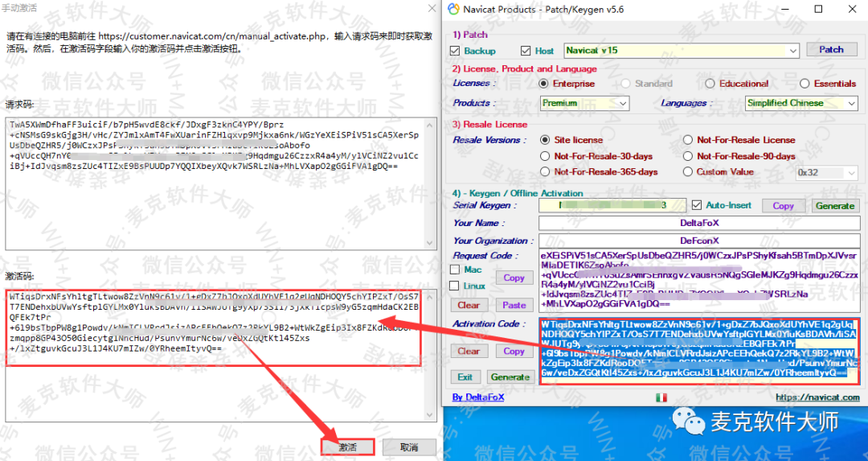Click the Paste button
The width and height of the screenshot is (868, 461).
(x=514, y=305)
